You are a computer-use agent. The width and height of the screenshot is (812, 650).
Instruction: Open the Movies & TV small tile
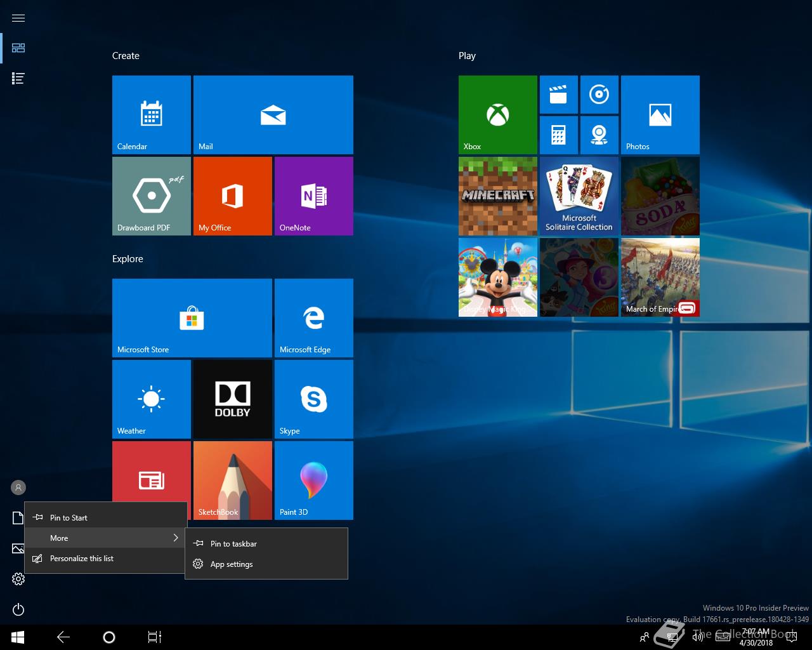pyautogui.click(x=559, y=95)
